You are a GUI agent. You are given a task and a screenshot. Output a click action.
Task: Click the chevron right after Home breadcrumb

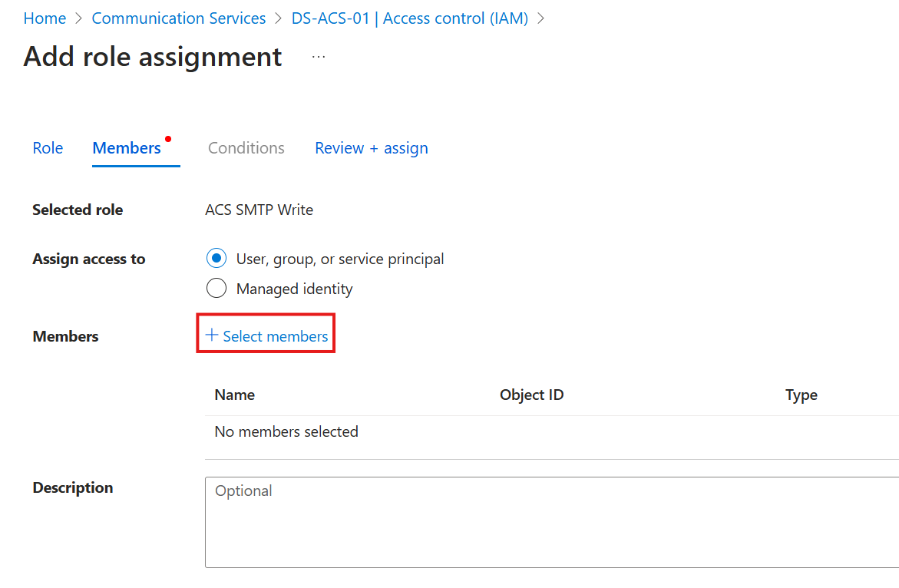point(79,18)
